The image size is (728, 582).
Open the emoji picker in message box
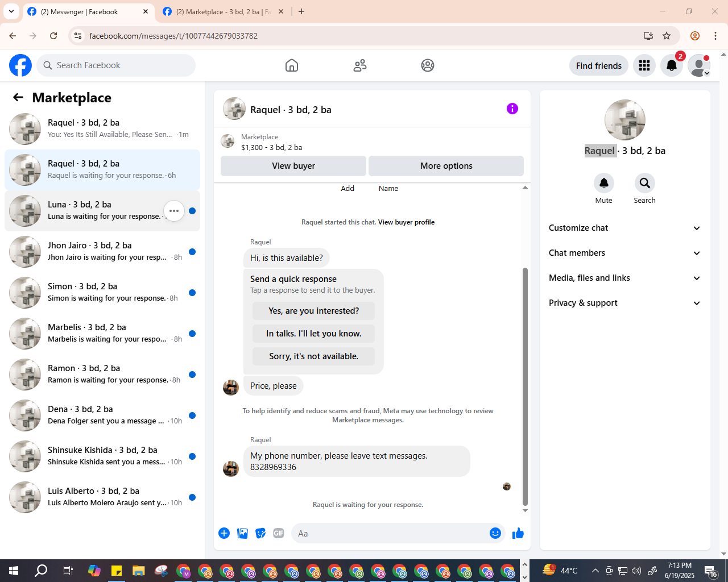495,533
